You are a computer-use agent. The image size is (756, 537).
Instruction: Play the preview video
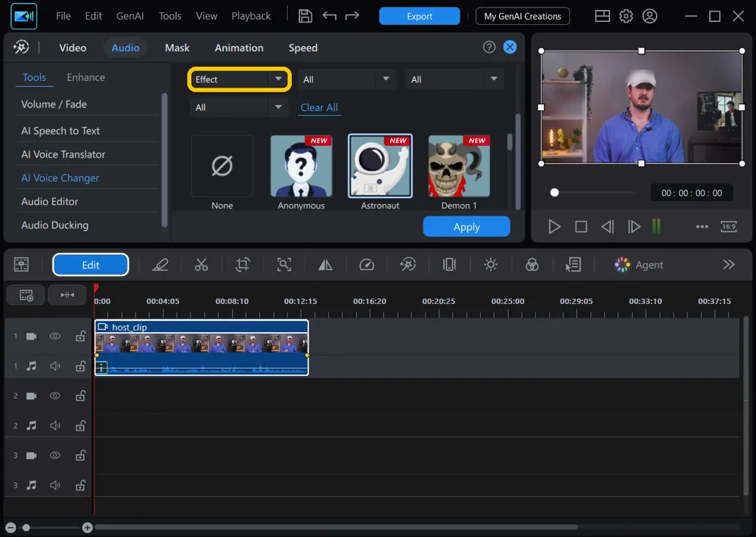(554, 226)
